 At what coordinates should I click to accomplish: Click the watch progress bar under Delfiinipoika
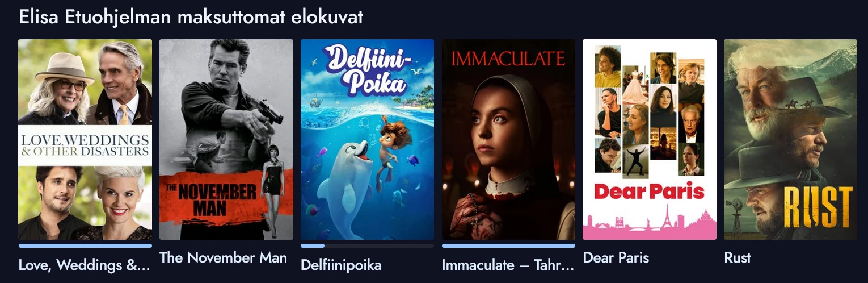367,246
